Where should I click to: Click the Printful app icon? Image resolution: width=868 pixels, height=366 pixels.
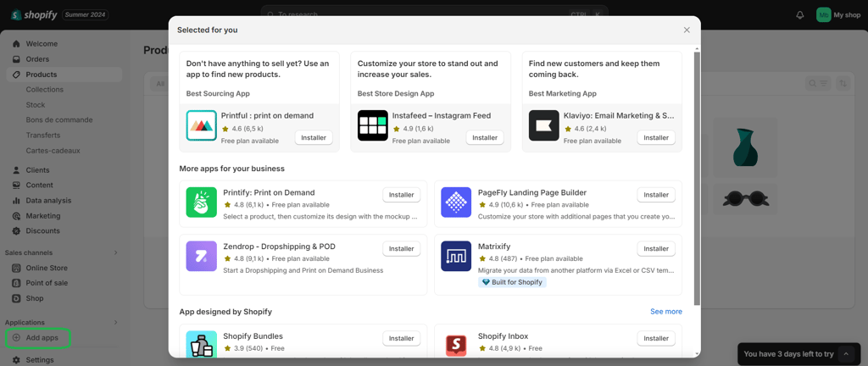(x=202, y=125)
